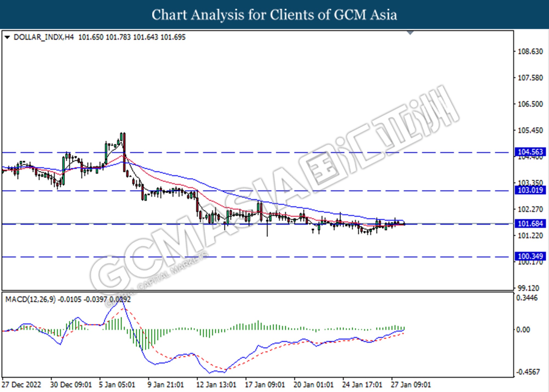Click the 101.220 price axis value
The width and height of the screenshot is (549, 392).
coord(530,236)
